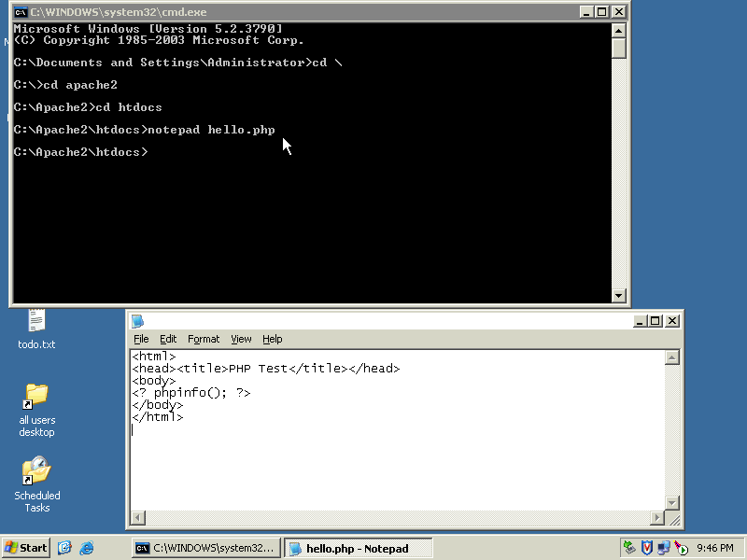Click the network connection tray icon

663,548
